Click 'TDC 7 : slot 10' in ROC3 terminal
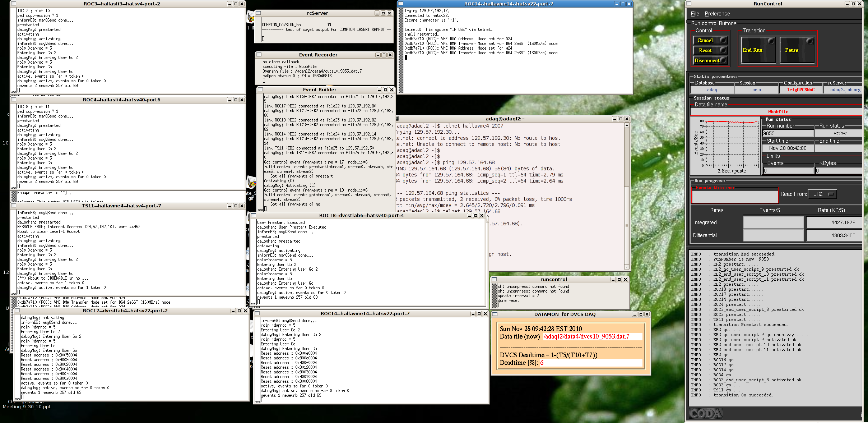The width and height of the screenshot is (868, 423). (34, 11)
